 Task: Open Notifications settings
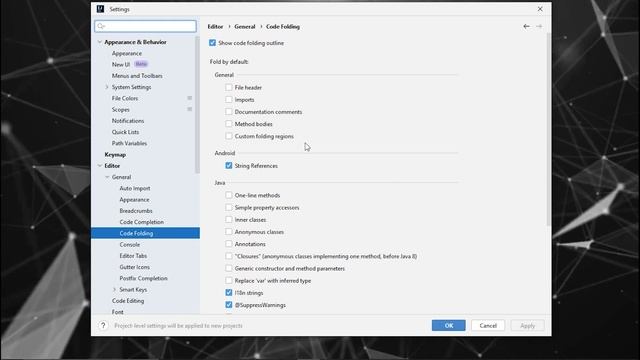point(128,121)
